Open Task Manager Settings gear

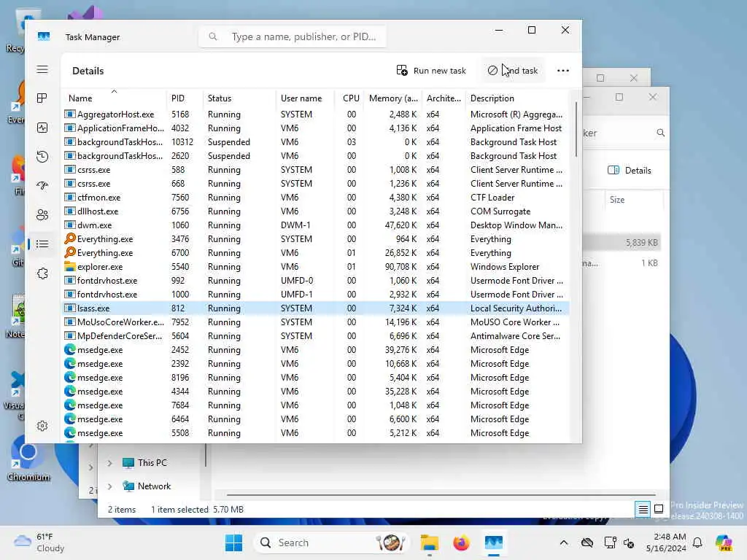(x=42, y=426)
